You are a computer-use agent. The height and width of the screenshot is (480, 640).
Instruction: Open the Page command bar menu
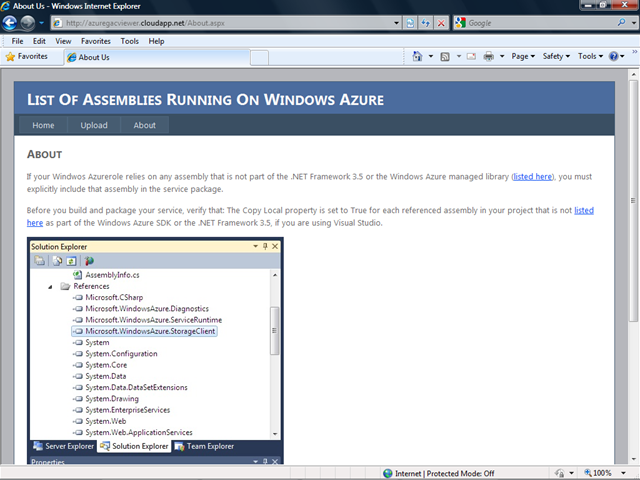tap(523, 56)
